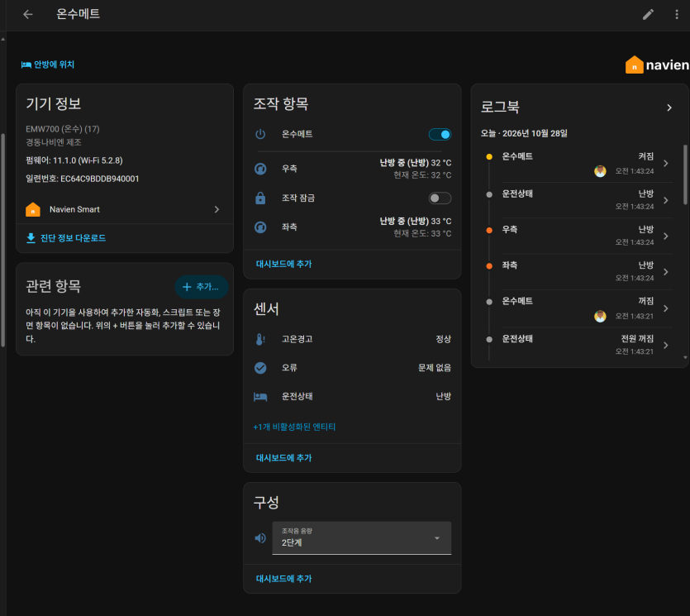
Task: Click the 조작 잠금 lock icon
Action: click(260, 198)
